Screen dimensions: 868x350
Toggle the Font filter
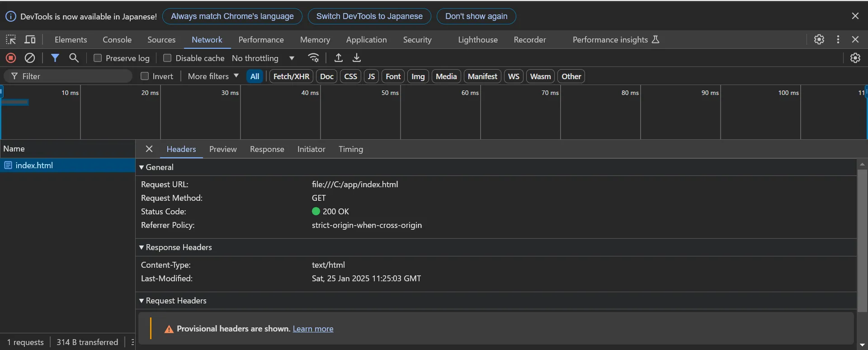(x=393, y=76)
